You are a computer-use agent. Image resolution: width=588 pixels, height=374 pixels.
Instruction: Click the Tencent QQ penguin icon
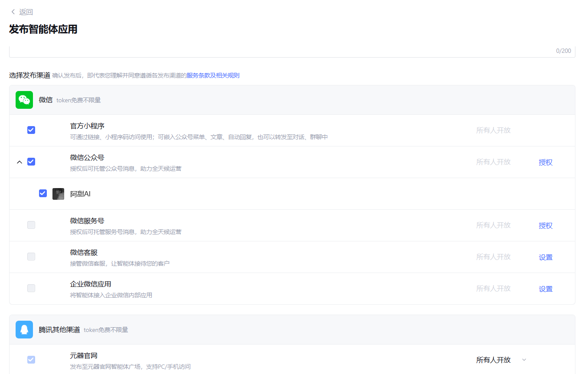[x=24, y=330]
